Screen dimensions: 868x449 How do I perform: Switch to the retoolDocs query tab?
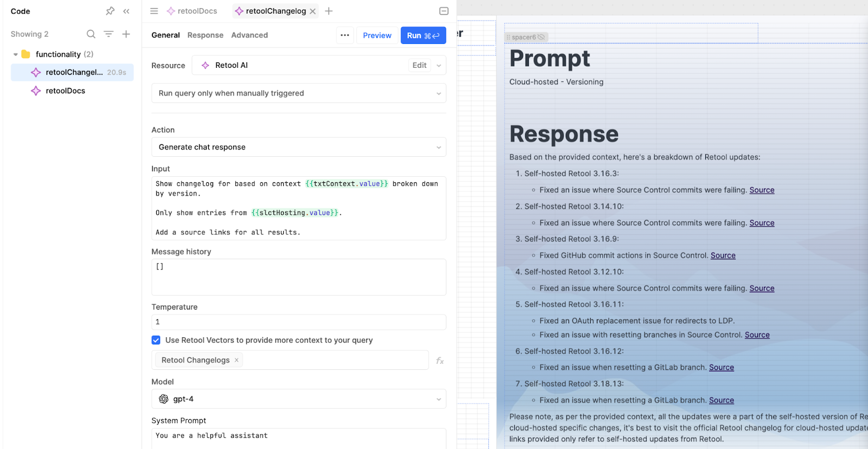pyautogui.click(x=192, y=11)
